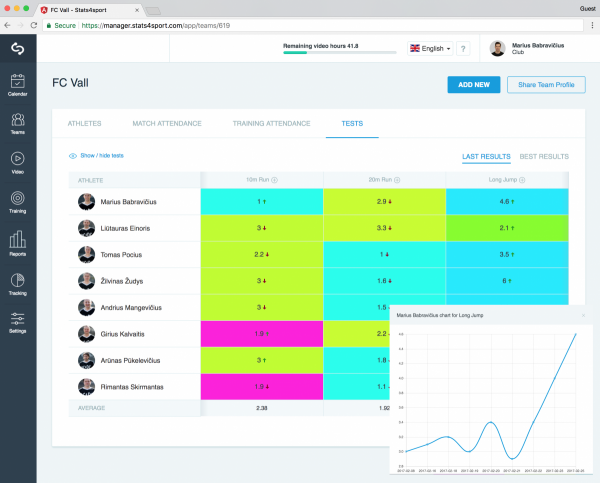Click the help question mark button
This screenshot has height=483, width=600.
[463, 49]
